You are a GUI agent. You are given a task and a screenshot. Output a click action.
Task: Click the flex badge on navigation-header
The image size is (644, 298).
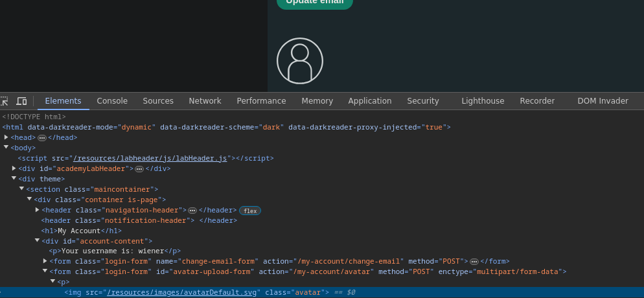tap(250, 211)
